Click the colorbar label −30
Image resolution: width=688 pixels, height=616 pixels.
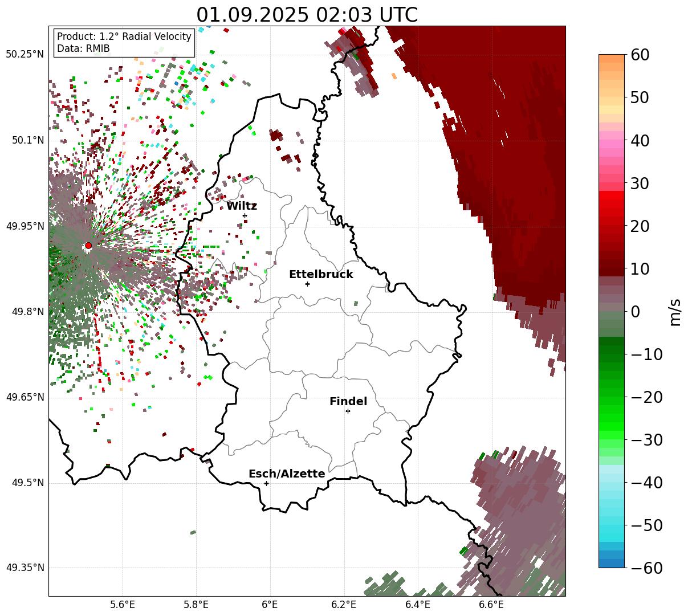tap(646, 439)
